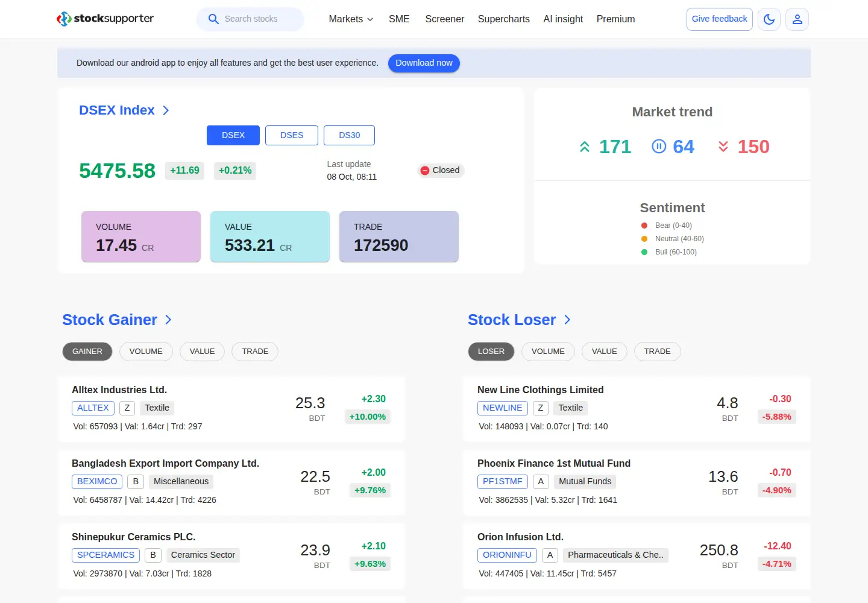Open the NEWLINE ticker tag
This screenshot has height=603, width=868.
click(503, 408)
